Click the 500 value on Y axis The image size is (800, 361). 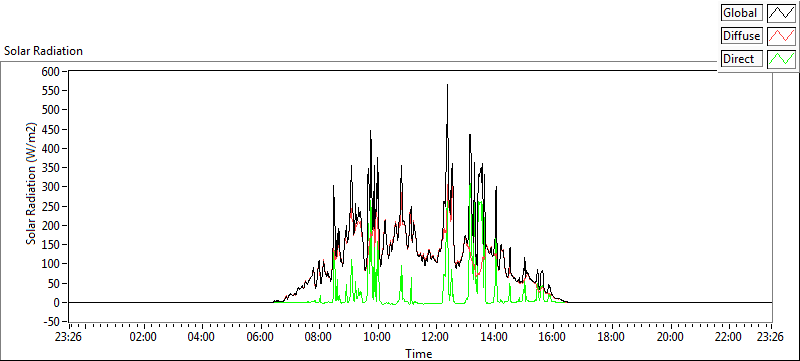pyautogui.click(x=52, y=110)
